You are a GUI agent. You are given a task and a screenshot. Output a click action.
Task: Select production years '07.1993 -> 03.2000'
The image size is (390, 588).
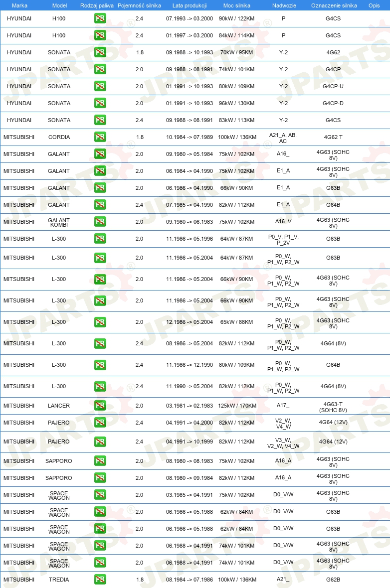coord(190,18)
